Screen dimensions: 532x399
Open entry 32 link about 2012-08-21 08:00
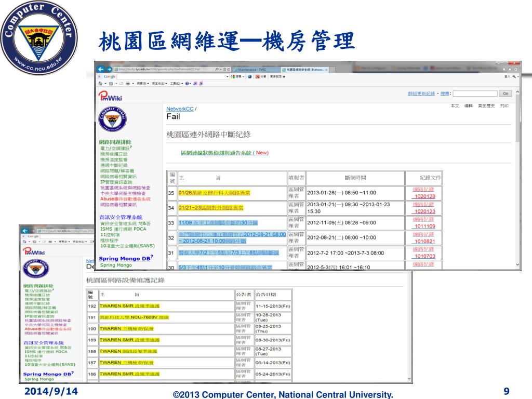pos(232,237)
